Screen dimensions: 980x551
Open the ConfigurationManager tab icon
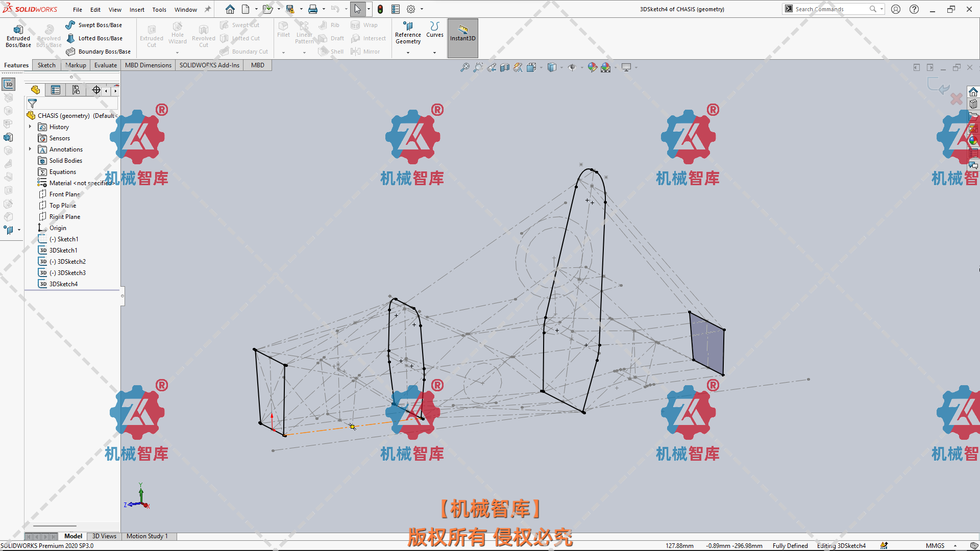(x=76, y=90)
